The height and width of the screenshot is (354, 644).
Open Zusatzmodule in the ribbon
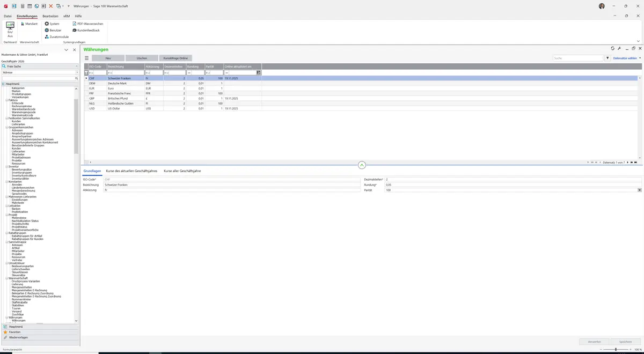click(x=56, y=36)
